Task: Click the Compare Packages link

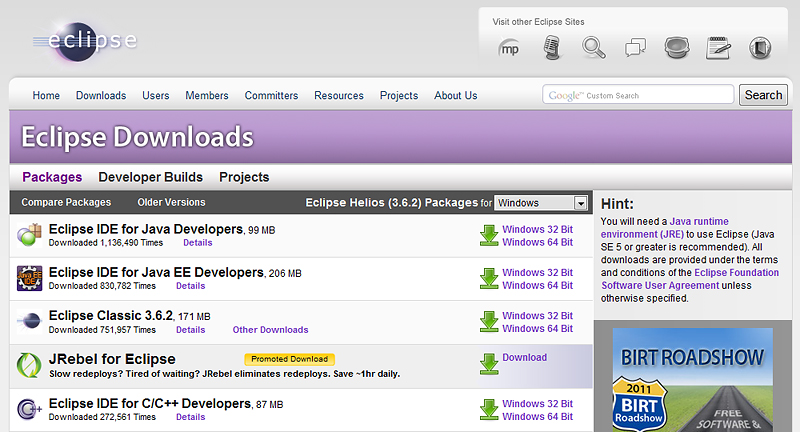Action: point(66,202)
